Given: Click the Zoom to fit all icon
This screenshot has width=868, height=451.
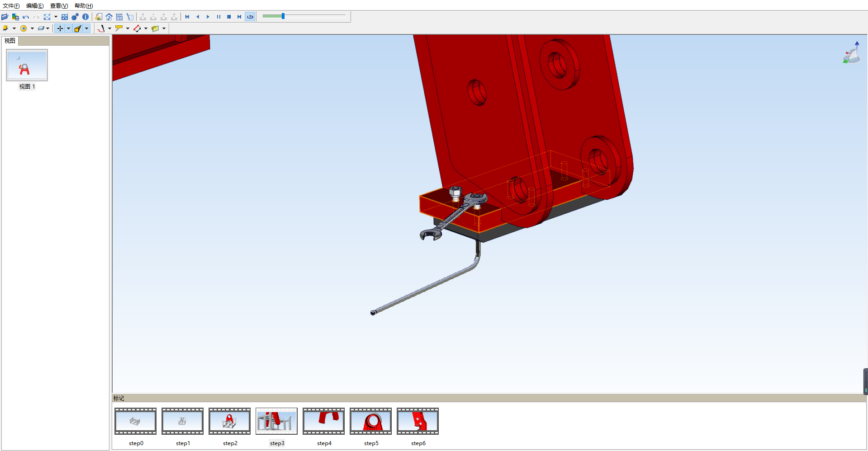Looking at the screenshot, I should click(65, 17).
